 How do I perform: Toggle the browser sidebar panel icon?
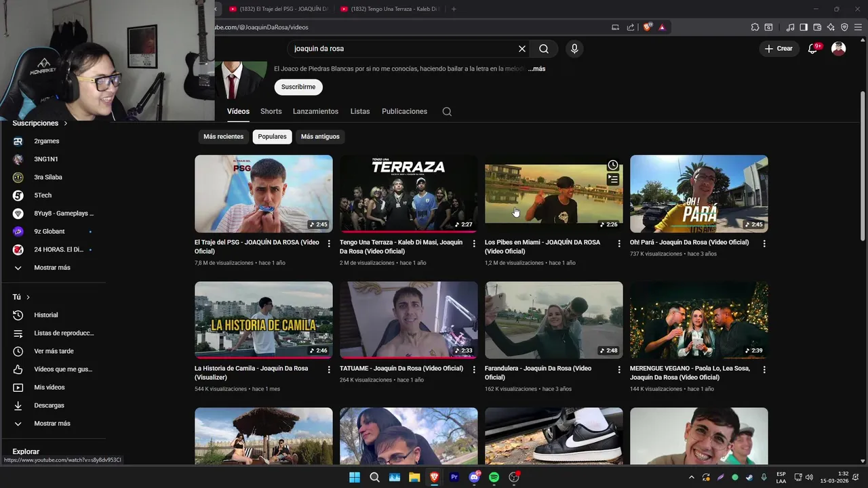click(804, 27)
